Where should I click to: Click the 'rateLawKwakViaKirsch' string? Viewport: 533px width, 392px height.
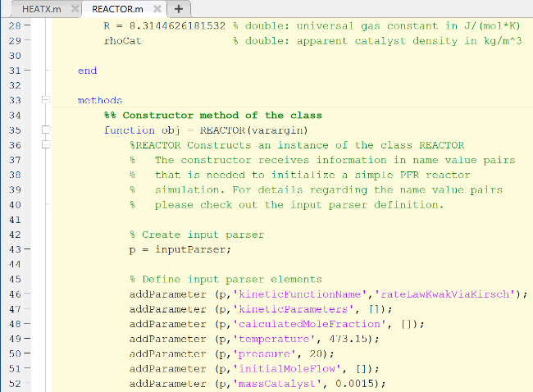pyautogui.click(x=445, y=294)
